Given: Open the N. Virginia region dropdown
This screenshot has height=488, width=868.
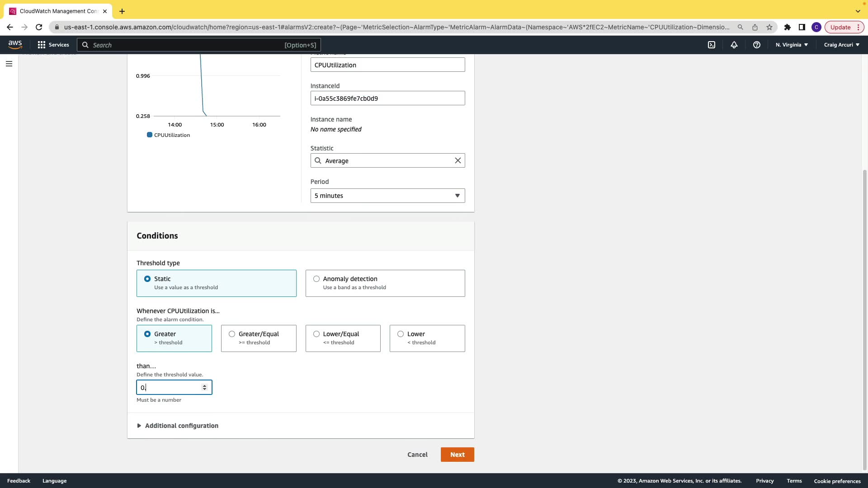Looking at the screenshot, I should pos(792,45).
